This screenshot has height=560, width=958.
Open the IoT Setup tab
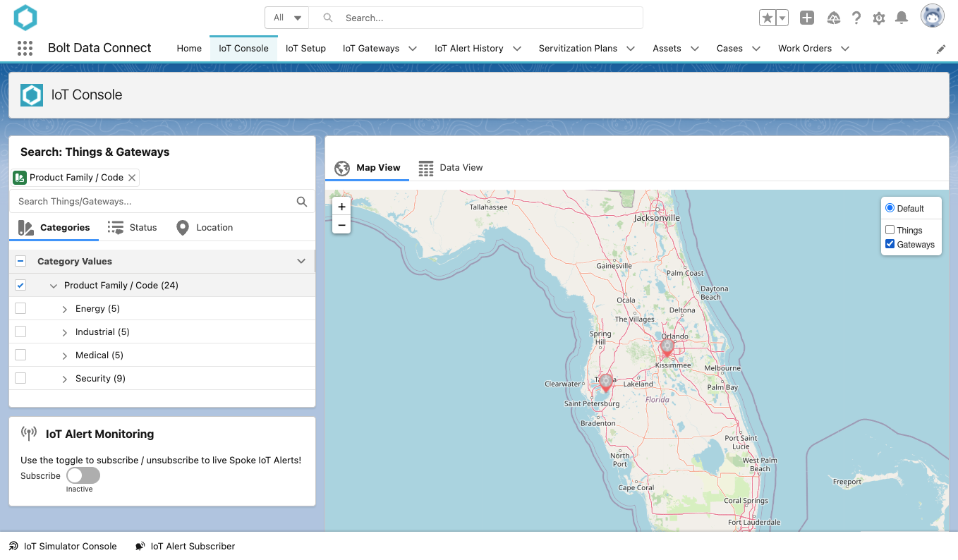(x=305, y=49)
